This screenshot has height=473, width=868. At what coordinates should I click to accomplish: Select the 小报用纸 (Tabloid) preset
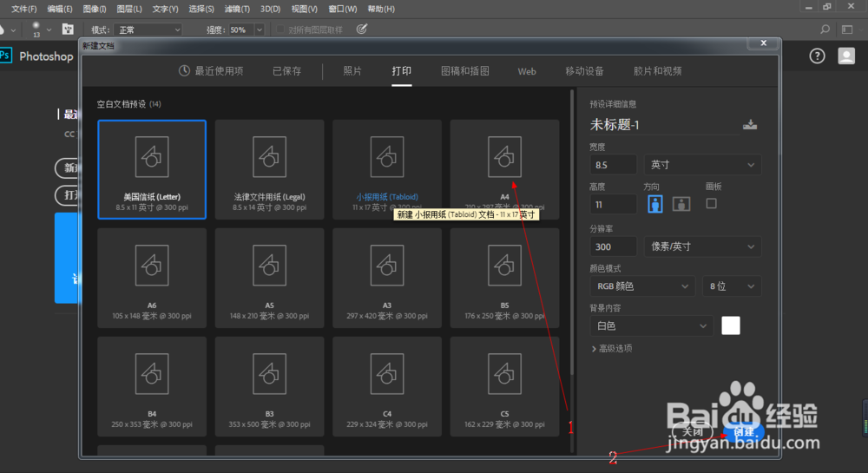pyautogui.click(x=387, y=169)
